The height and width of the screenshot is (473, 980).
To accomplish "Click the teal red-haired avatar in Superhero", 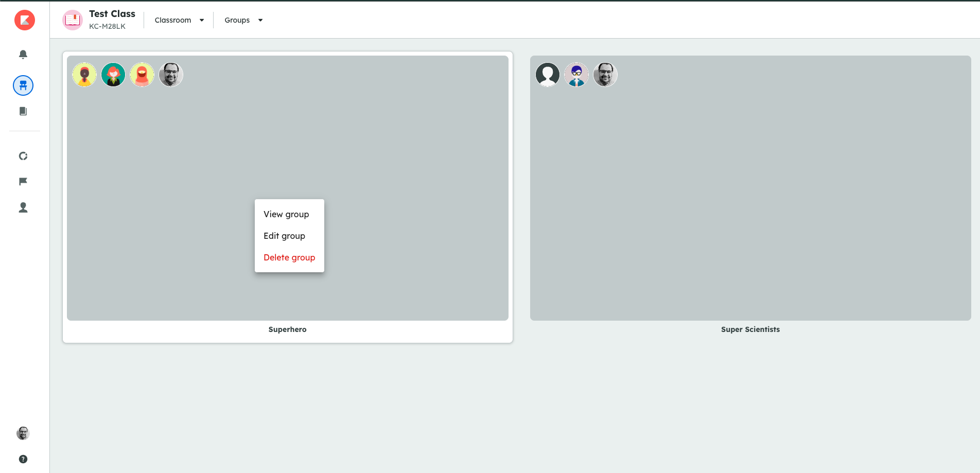I will point(113,75).
